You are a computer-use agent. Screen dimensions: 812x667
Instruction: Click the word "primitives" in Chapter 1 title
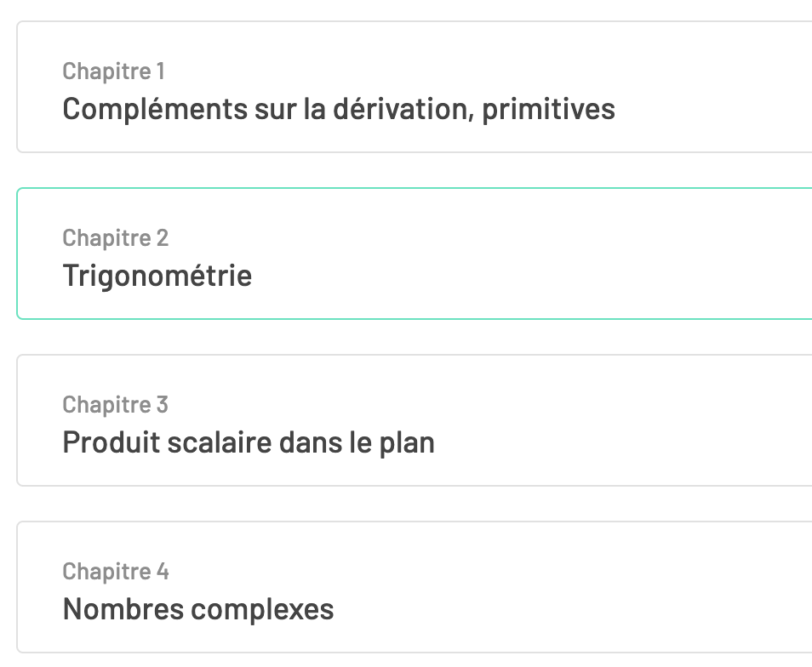tap(548, 110)
